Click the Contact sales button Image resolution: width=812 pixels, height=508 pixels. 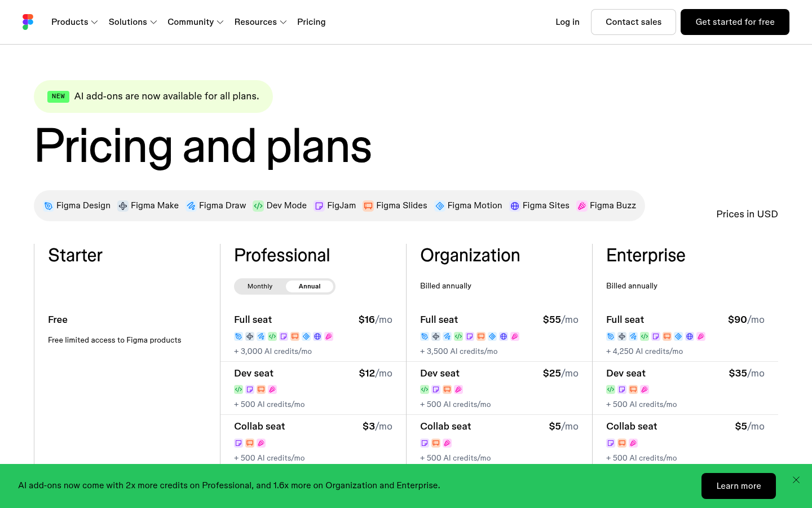633,22
